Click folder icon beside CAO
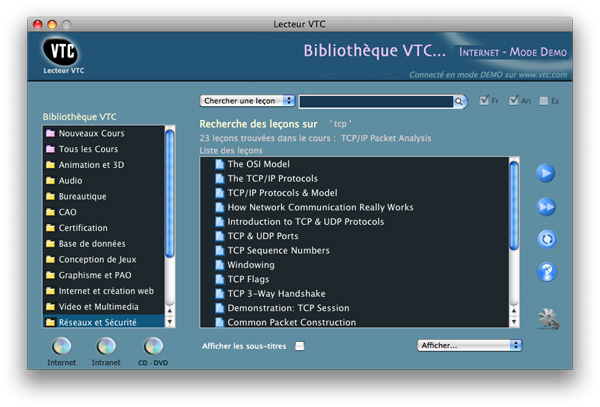The width and height of the screenshot is (600, 407). pyautogui.click(x=50, y=212)
